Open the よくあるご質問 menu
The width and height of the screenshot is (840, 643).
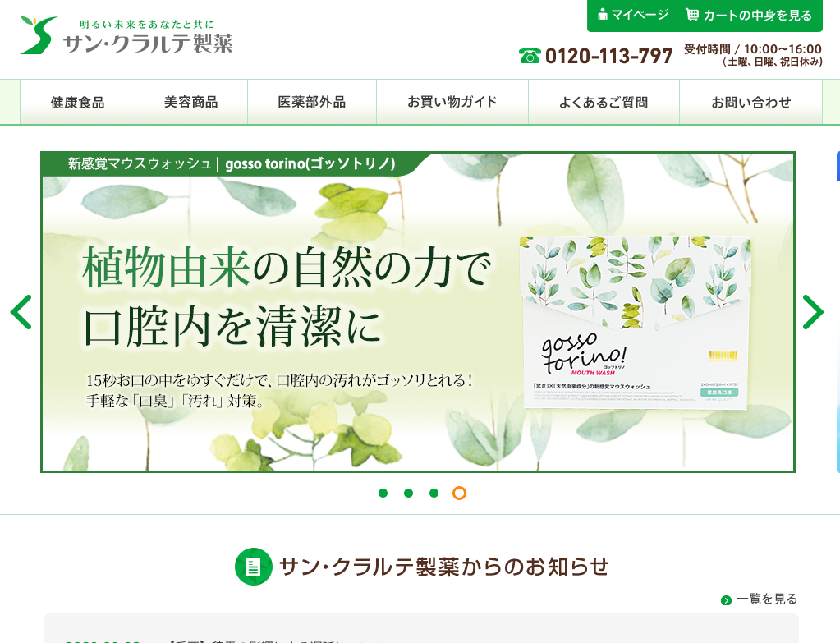pyautogui.click(x=604, y=102)
